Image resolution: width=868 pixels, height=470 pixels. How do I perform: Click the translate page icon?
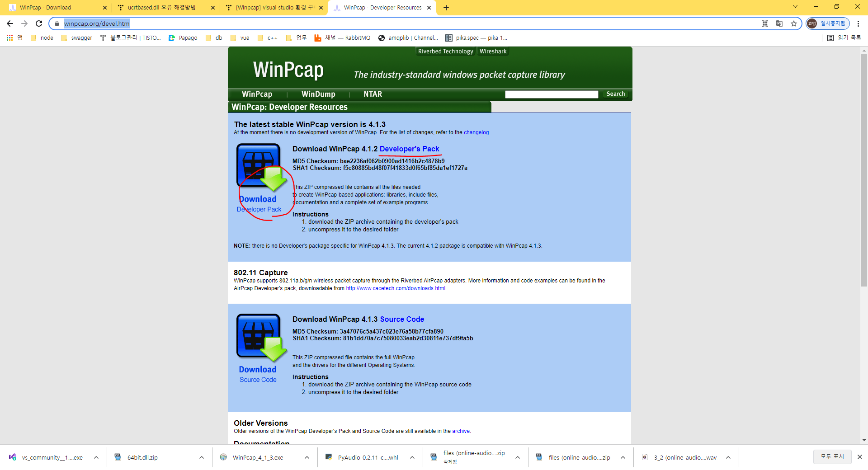pos(779,23)
